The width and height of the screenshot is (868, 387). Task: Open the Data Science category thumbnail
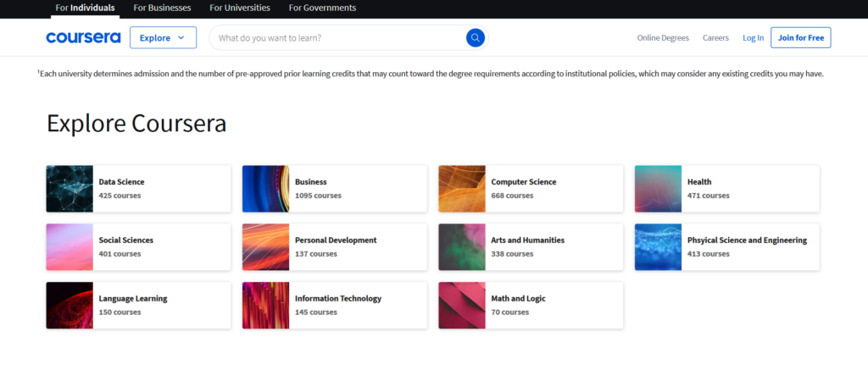(70, 189)
